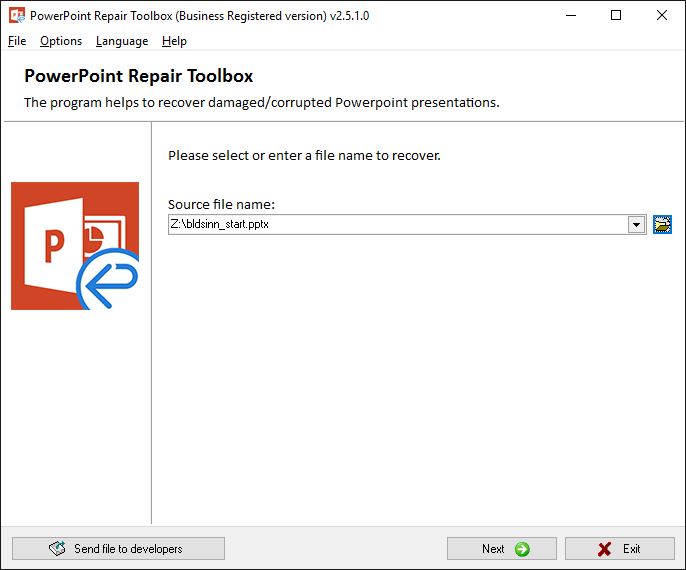Expand the Source file name dropdown arrow
Image resolution: width=686 pixels, height=570 pixels.
pos(636,225)
